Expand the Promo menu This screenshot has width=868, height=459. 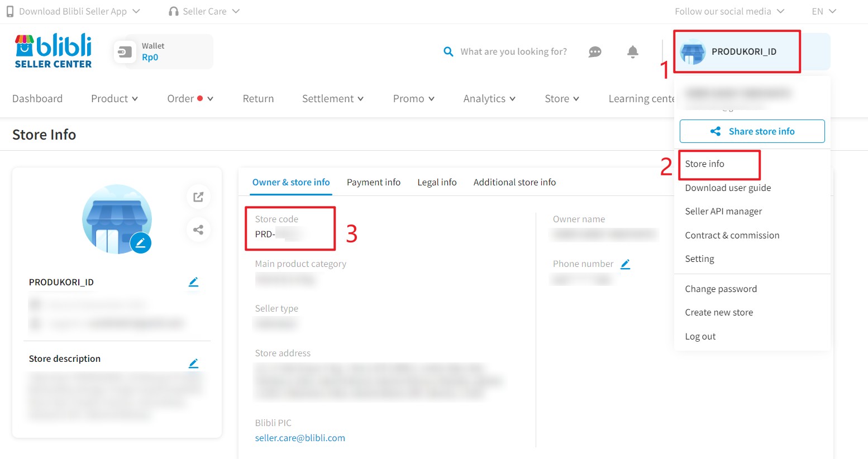(414, 99)
